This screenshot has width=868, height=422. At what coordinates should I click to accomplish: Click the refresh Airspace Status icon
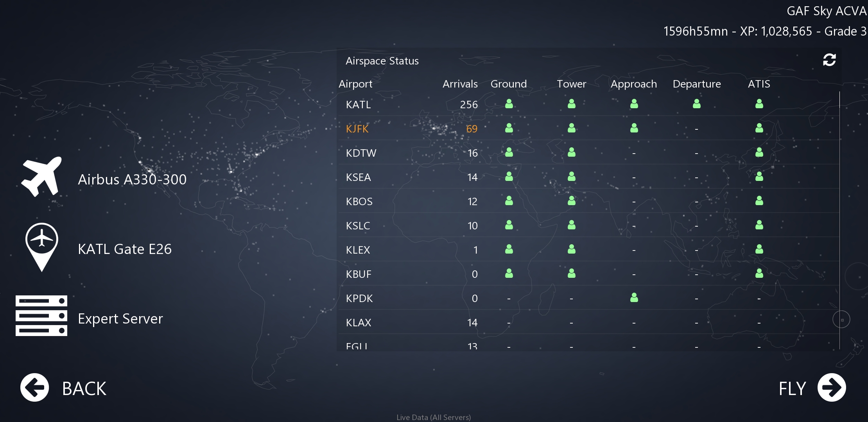(829, 60)
